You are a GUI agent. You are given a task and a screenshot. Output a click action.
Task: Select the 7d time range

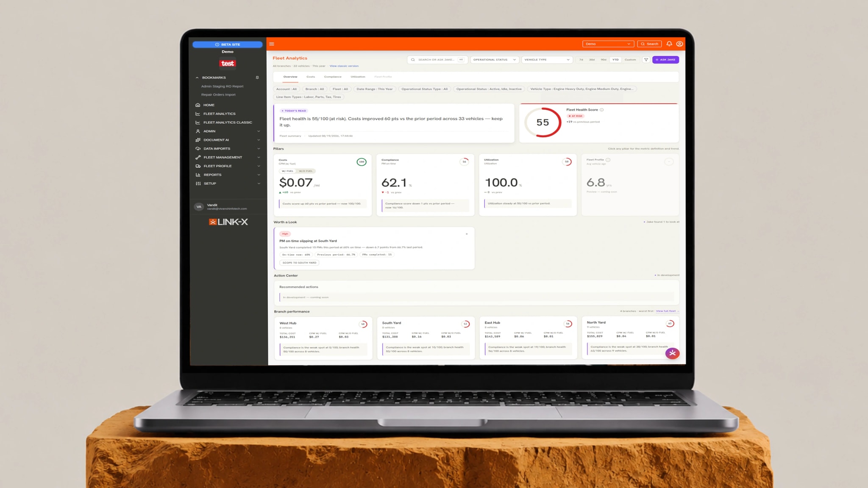581,60
